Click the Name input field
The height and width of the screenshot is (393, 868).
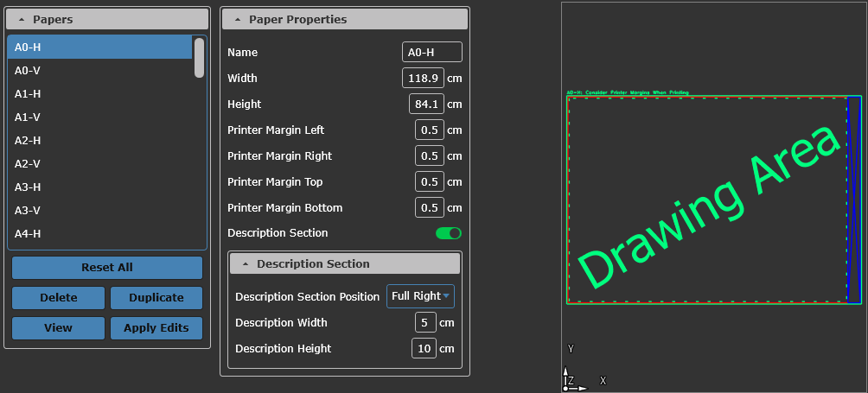click(x=432, y=53)
